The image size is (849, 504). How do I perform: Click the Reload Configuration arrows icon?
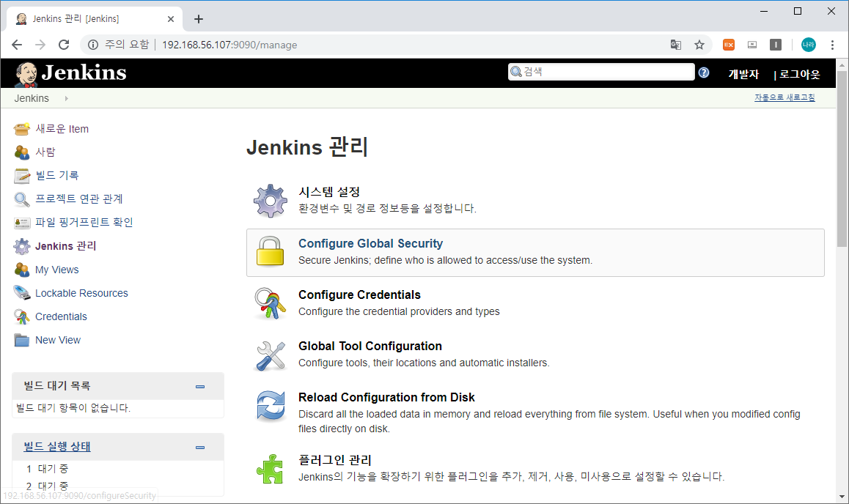click(x=271, y=406)
